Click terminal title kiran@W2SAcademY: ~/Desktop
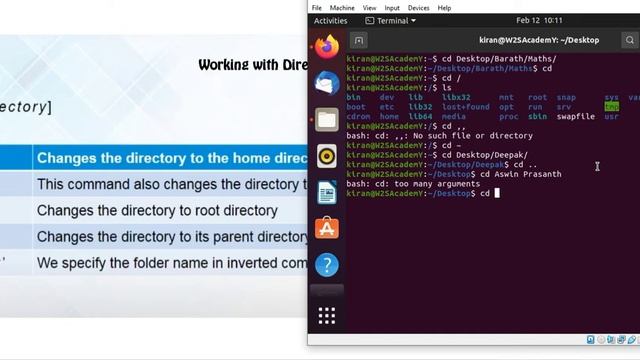 tap(539, 40)
